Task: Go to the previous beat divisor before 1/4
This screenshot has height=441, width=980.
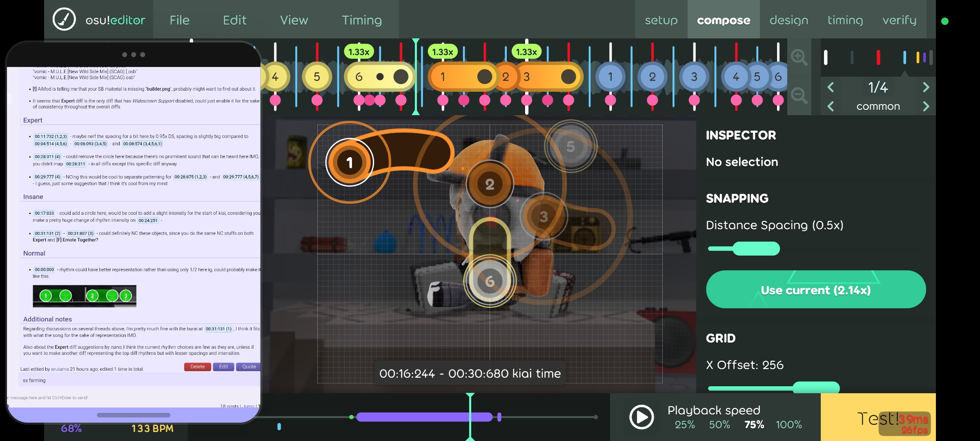Action: [x=831, y=87]
